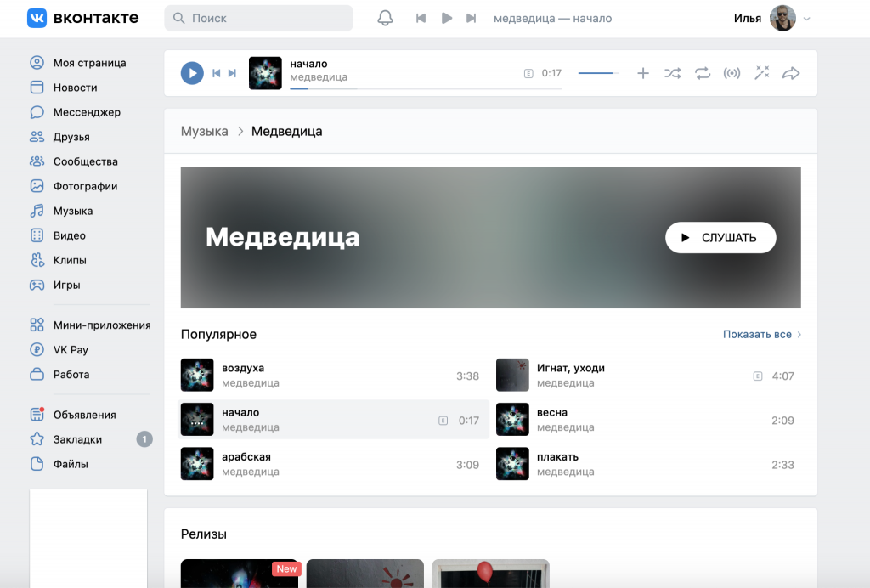Click cover thumbnail of арабская

(197, 464)
